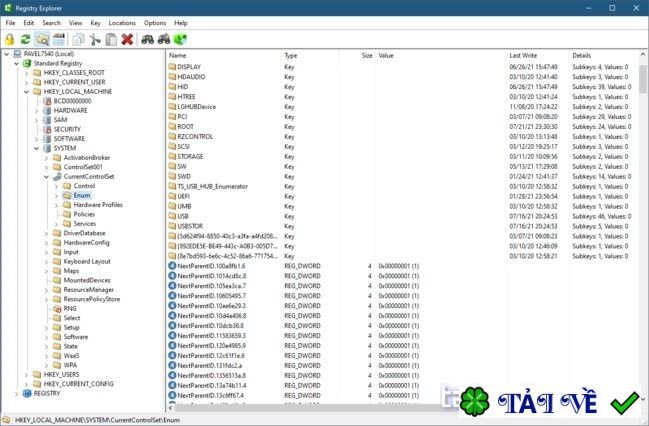Click the restricted folder icon beside RNG
The height and width of the screenshot is (426, 649).
coord(57,308)
